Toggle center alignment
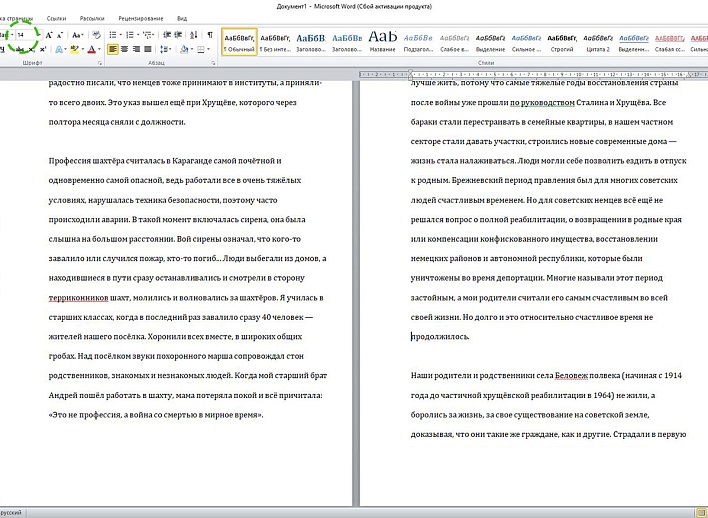Screen dimensions: 708x518 coord(124,49)
